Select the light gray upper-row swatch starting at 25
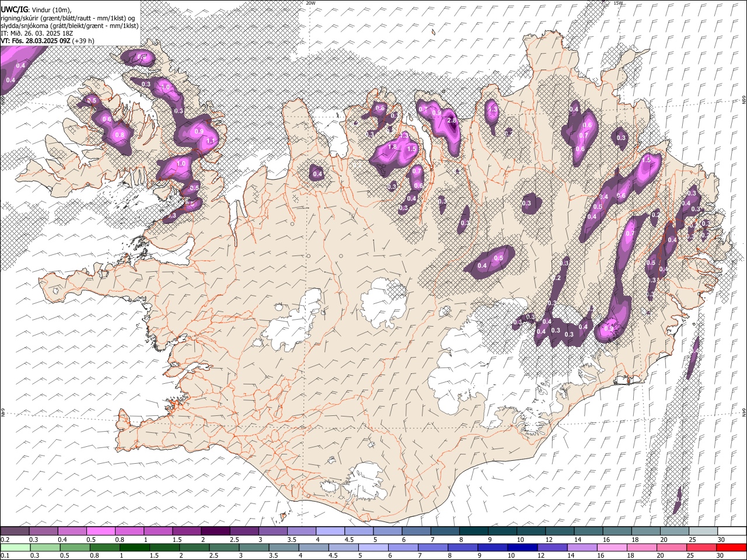 coord(703,531)
